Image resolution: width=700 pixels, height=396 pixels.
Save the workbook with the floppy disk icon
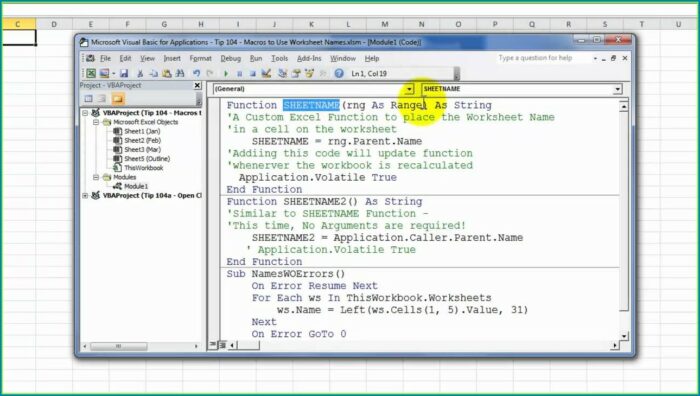[124, 73]
